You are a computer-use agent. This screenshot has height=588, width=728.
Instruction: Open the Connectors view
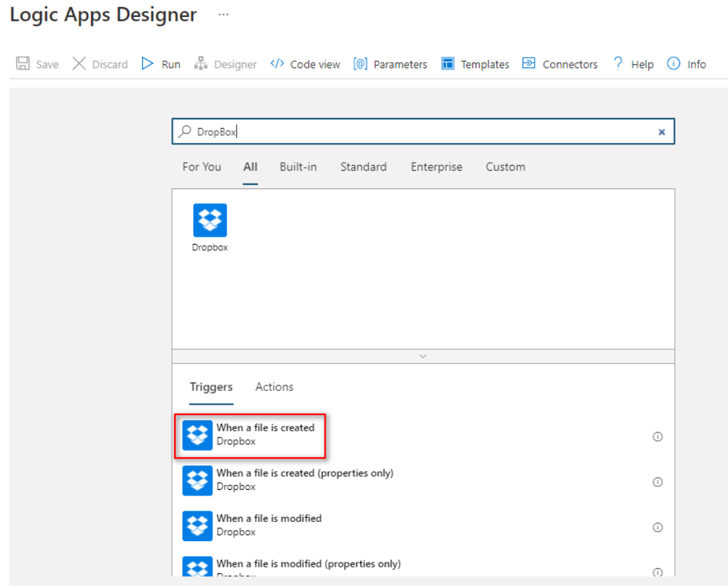[560, 64]
